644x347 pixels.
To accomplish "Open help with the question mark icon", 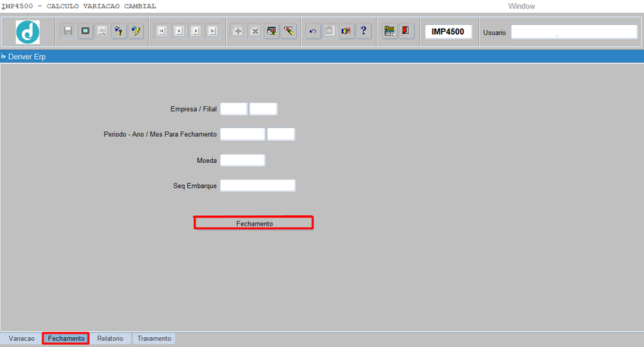I will click(364, 31).
